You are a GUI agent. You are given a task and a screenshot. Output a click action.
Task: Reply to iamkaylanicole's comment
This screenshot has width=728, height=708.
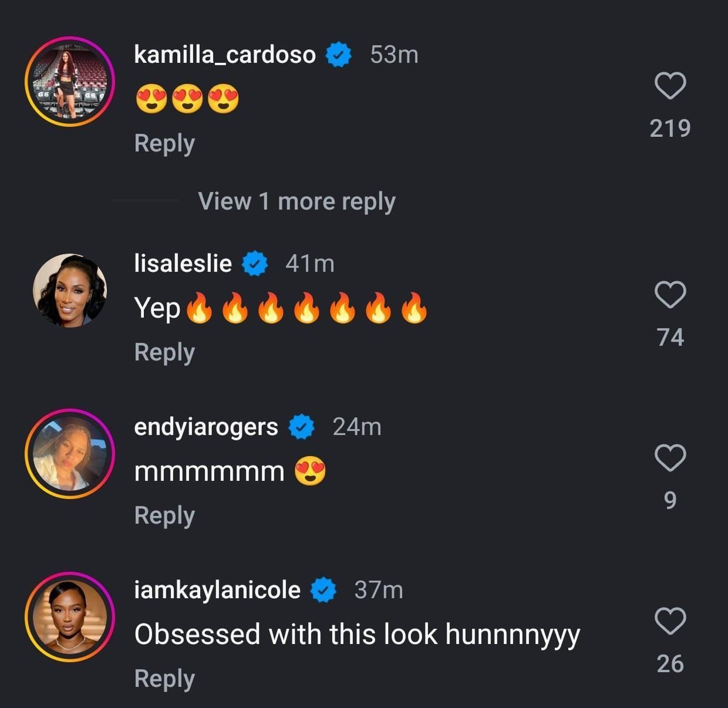point(164,678)
